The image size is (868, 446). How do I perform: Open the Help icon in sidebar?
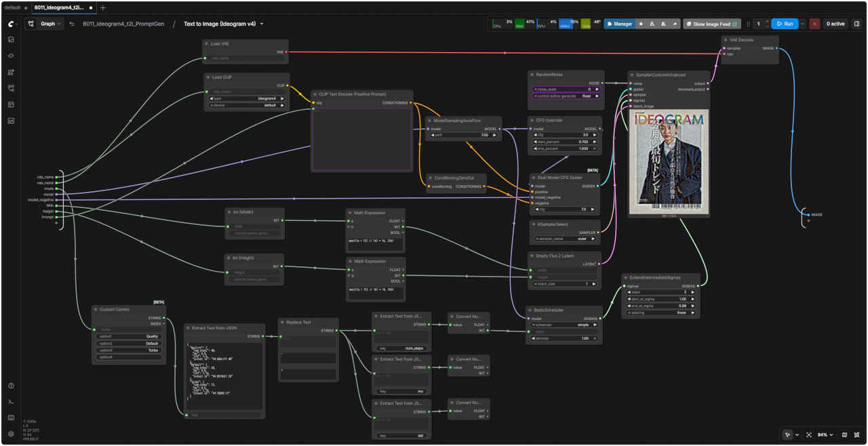tap(11, 386)
